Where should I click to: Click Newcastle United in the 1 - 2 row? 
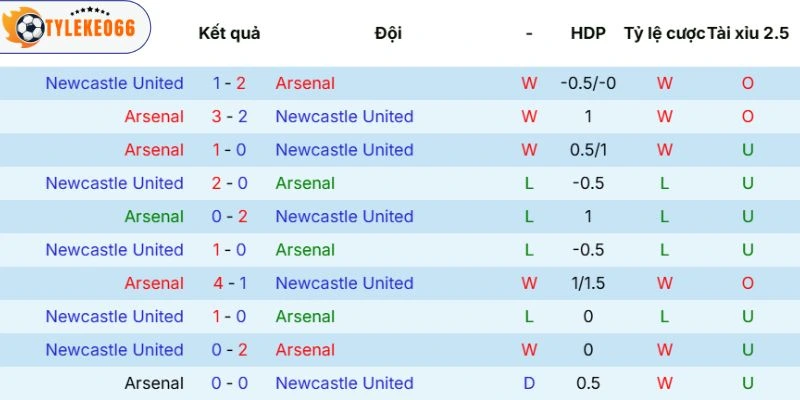(114, 83)
